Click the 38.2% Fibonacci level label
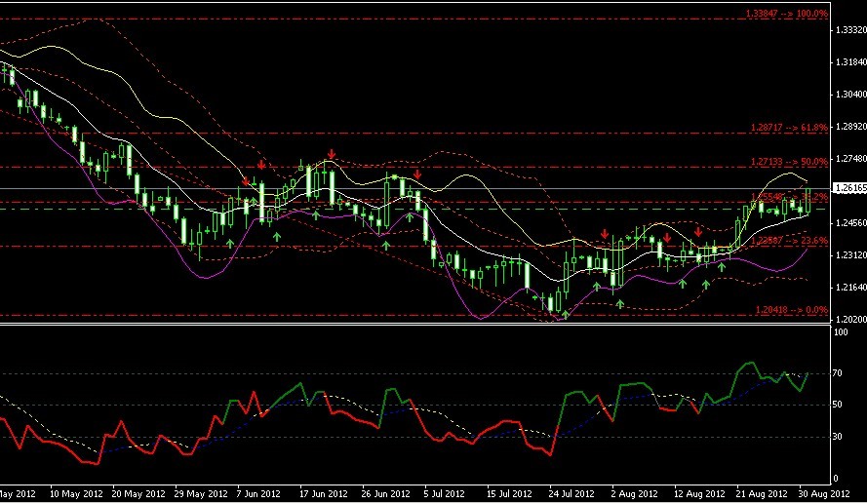The image size is (867, 504). click(789, 197)
